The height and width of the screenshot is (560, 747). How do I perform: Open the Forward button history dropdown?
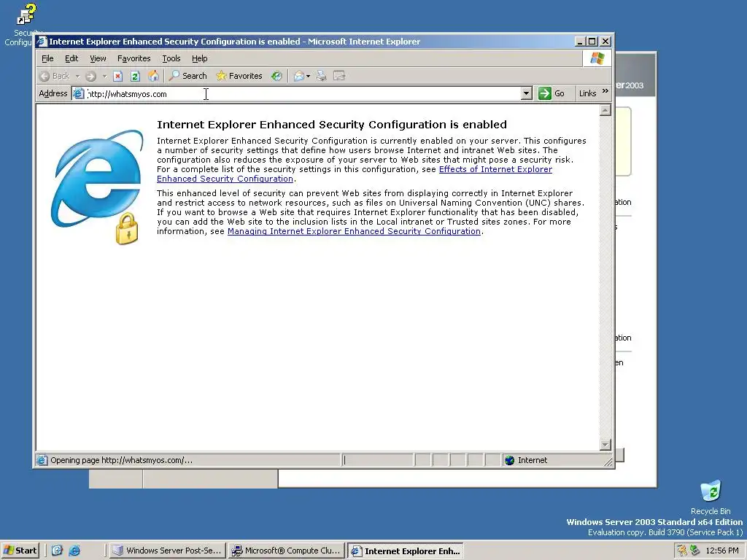[x=104, y=76]
